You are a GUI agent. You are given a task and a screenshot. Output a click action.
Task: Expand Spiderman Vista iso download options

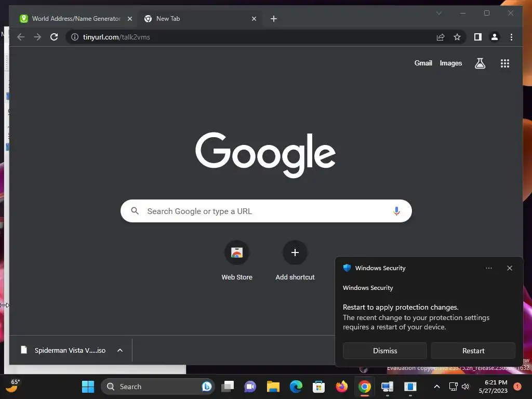[120, 350]
